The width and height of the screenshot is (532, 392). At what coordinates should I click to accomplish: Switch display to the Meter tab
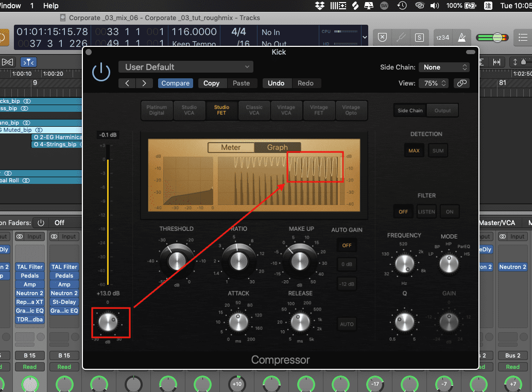point(231,147)
